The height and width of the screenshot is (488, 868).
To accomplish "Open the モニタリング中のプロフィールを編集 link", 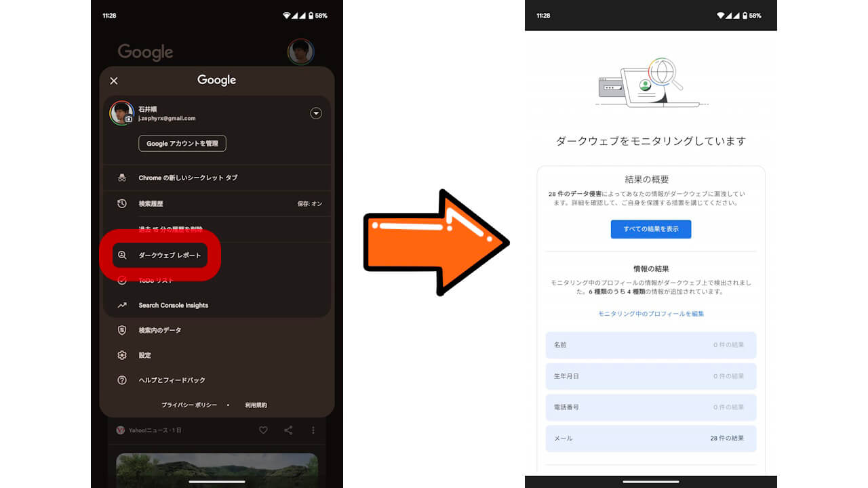I will click(x=650, y=313).
